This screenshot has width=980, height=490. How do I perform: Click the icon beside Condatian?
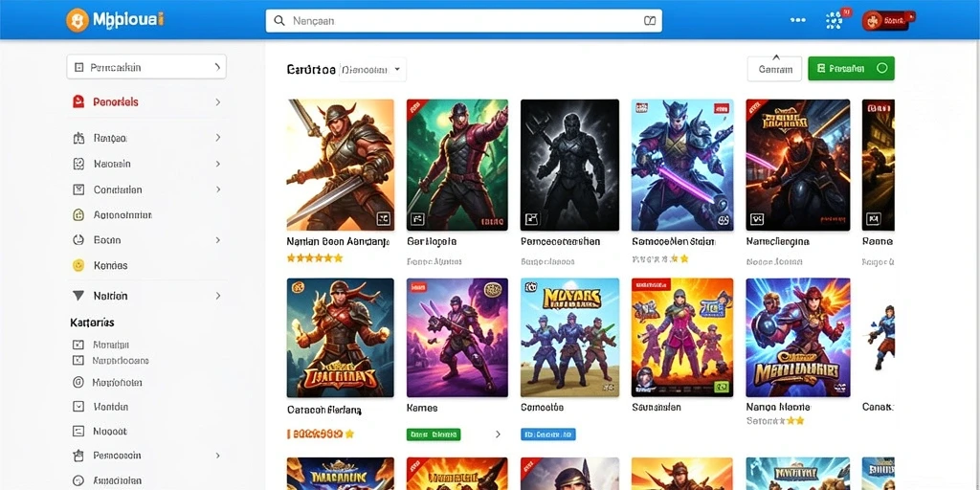(78, 189)
